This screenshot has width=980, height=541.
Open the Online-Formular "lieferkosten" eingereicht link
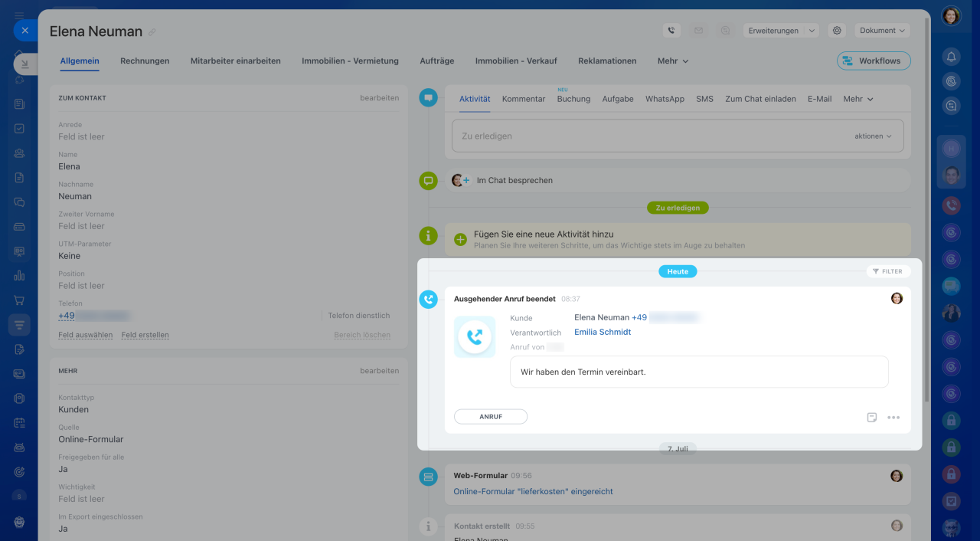pyautogui.click(x=533, y=491)
